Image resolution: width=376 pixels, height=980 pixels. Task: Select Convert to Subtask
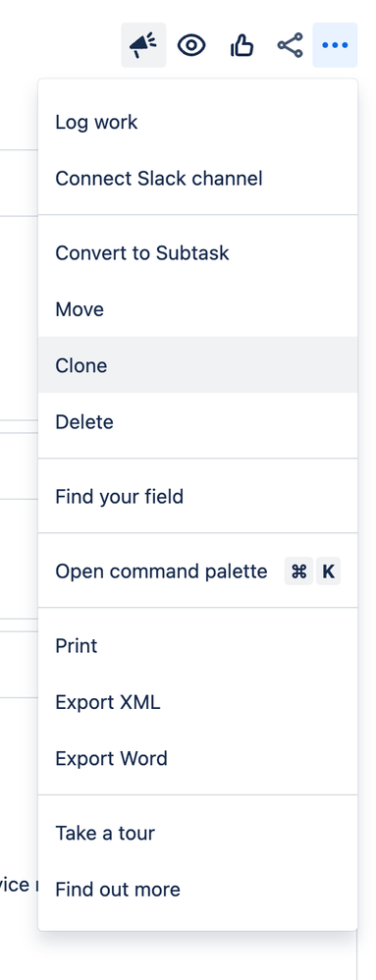click(x=197, y=252)
